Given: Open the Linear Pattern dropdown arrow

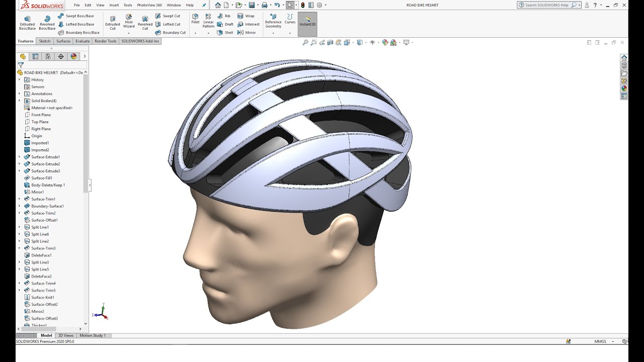Looking at the screenshot, I should coord(208,33).
